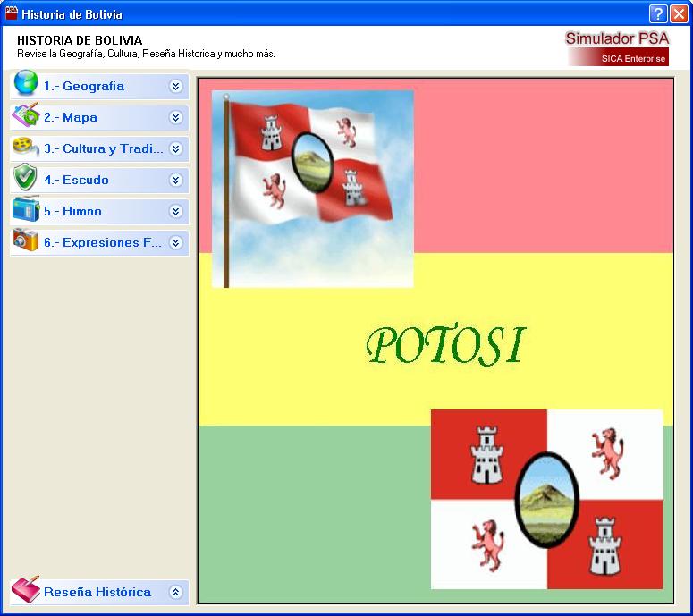Click the flat Potosí coat flag image
Viewport: 693px width, 616px height.
pos(546,499)
